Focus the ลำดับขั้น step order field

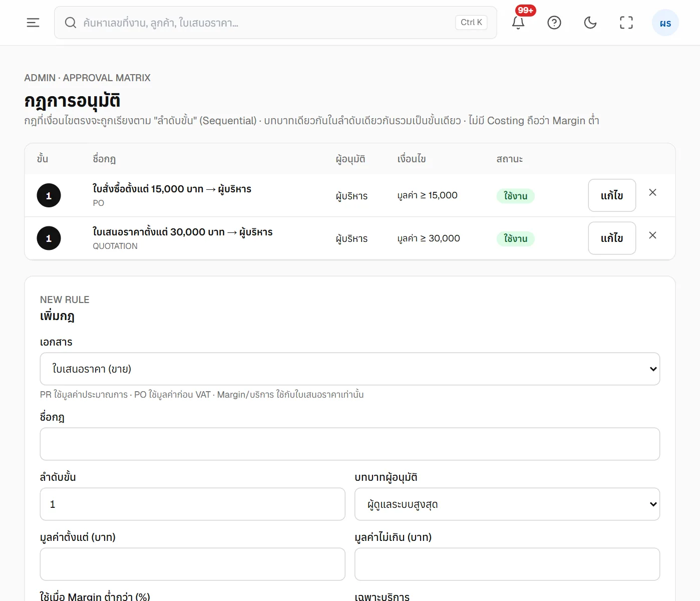(192, 504)
